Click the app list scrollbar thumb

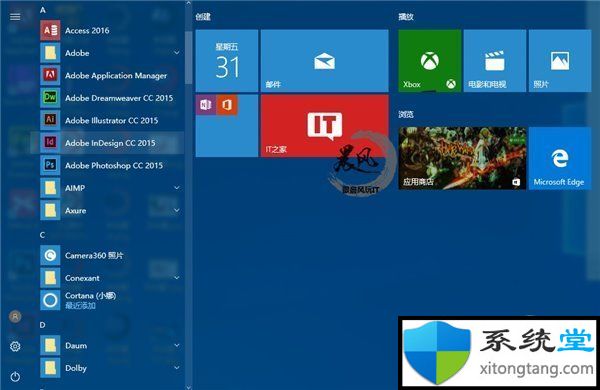click(x=188, y=57)
